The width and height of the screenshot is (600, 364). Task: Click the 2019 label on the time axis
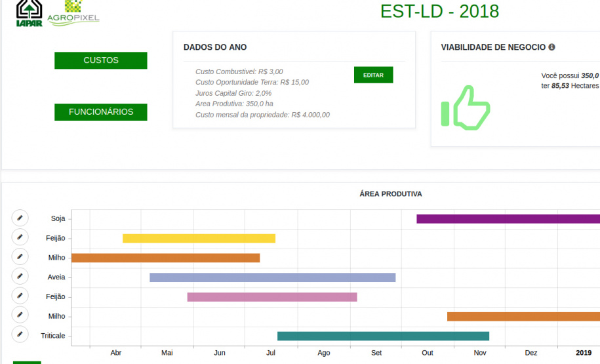pyautogui.click(x=583, y=353)
